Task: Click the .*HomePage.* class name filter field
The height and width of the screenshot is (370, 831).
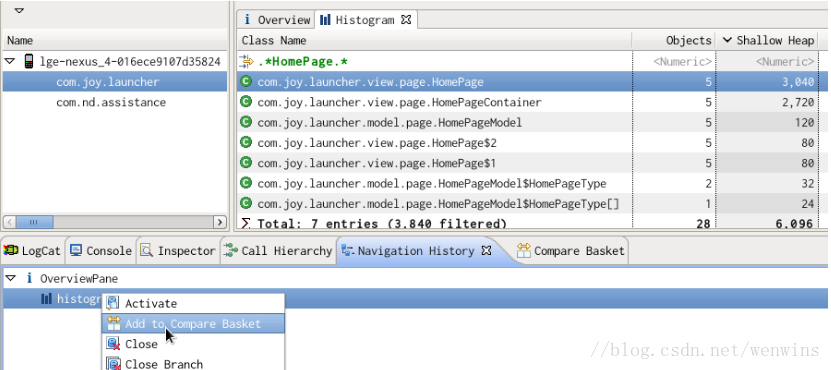Action: tap(435, 61)
